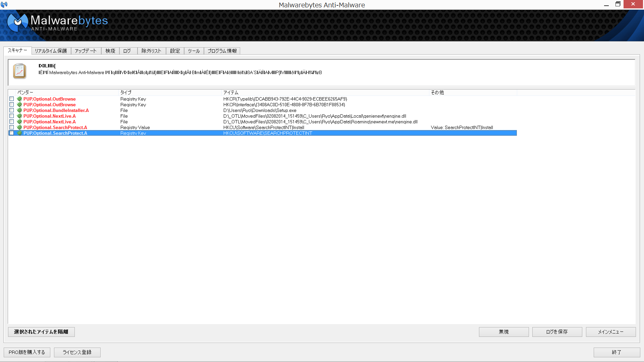This screenshot has height=362, width=644.
Task: Go to the 設定 tab
Action: (175, 51)
